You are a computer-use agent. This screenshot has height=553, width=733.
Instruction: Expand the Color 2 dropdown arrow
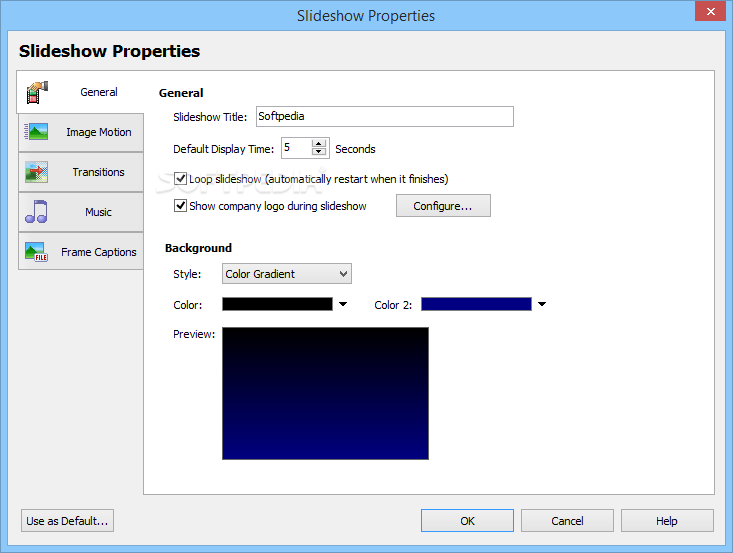(542, 304)
